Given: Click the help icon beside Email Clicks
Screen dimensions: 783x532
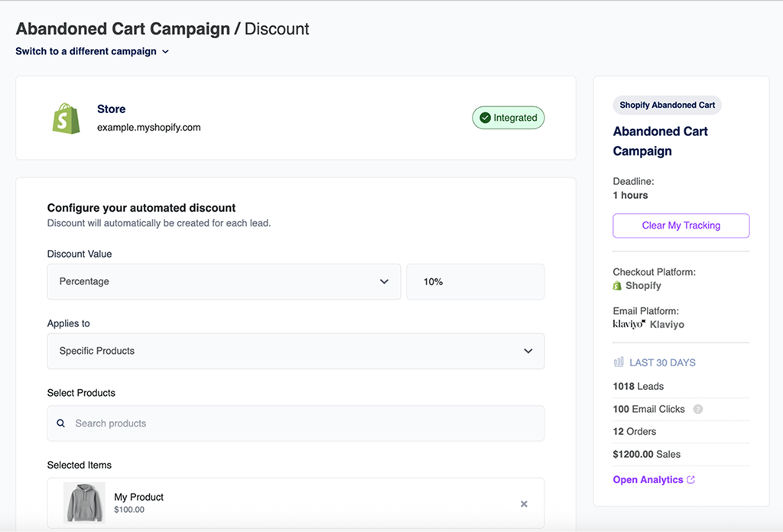Looking at the screenshot, I should coord(697,409).
